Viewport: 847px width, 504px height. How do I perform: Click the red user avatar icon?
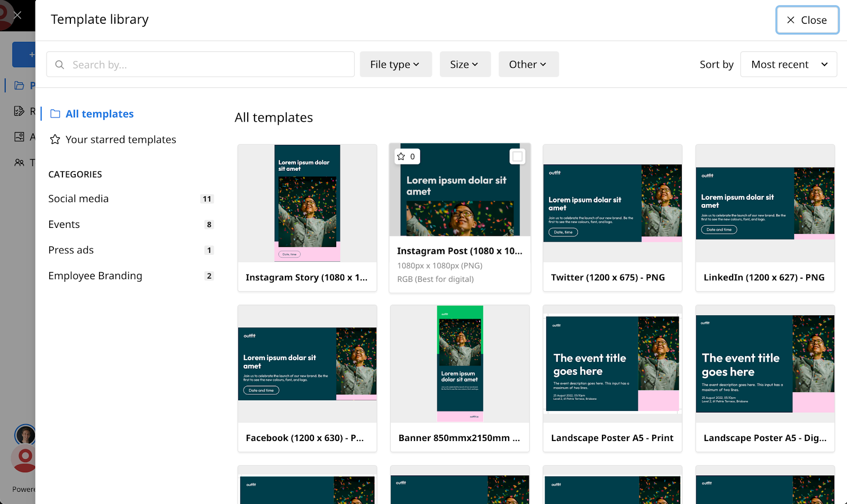pos(24,458)
